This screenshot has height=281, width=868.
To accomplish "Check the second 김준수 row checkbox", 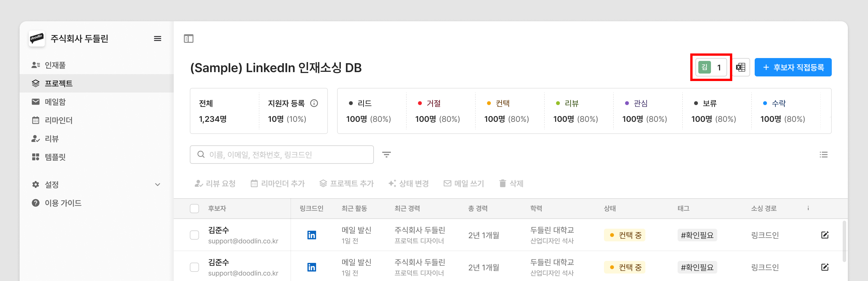I will click(194, 267).
